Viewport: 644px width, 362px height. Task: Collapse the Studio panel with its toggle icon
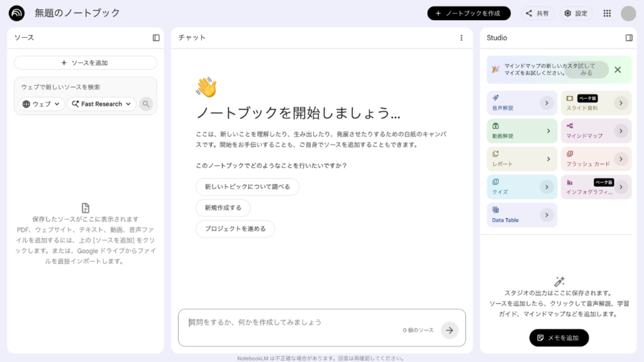tap(629, 38)
